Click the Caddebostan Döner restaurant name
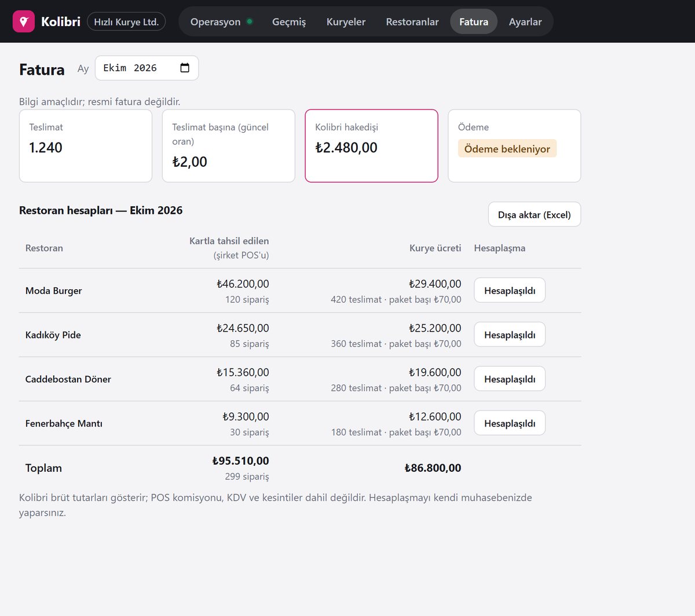The image size is (695, 616). click(68, 379)
